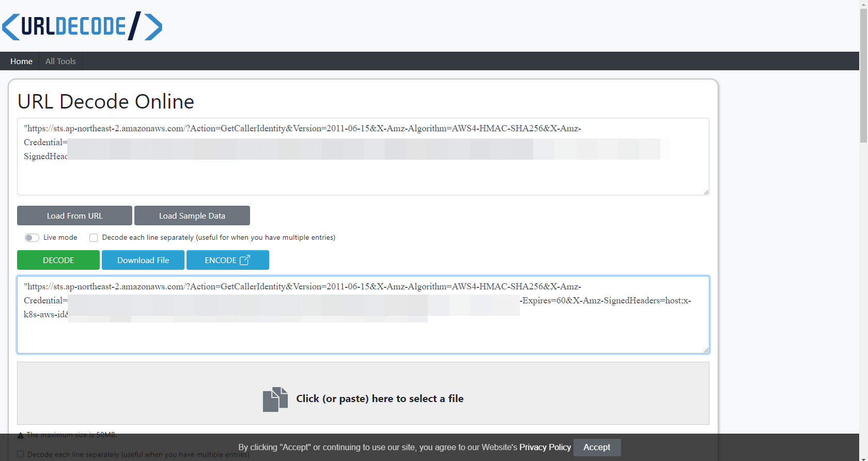
Task: Click the ENCODE button
Action: (228, 260)
